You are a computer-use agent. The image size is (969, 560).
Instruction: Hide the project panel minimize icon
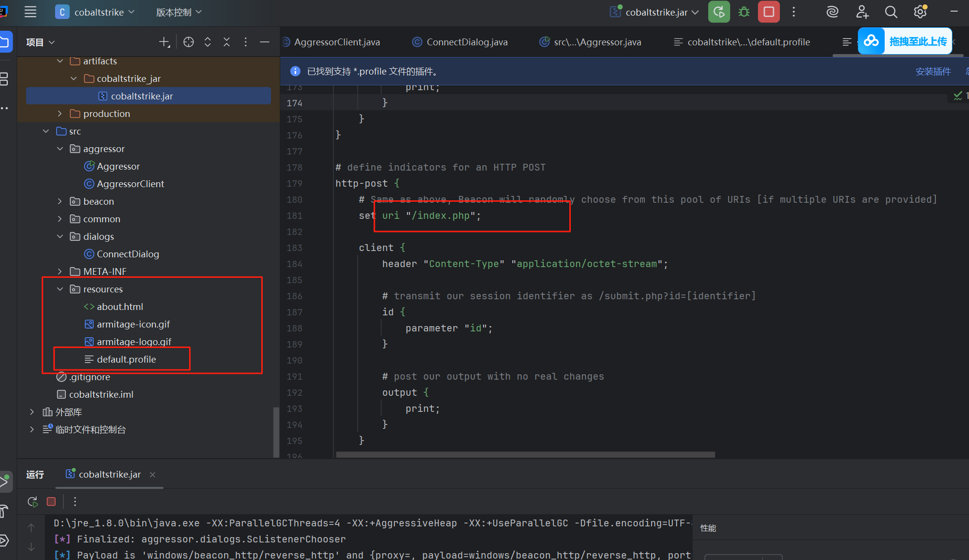[x=265, y=42]
